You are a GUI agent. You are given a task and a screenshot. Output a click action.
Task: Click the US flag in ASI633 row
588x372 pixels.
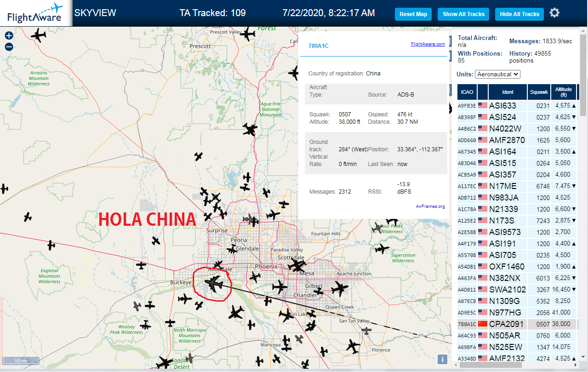(x=482, y=106)
